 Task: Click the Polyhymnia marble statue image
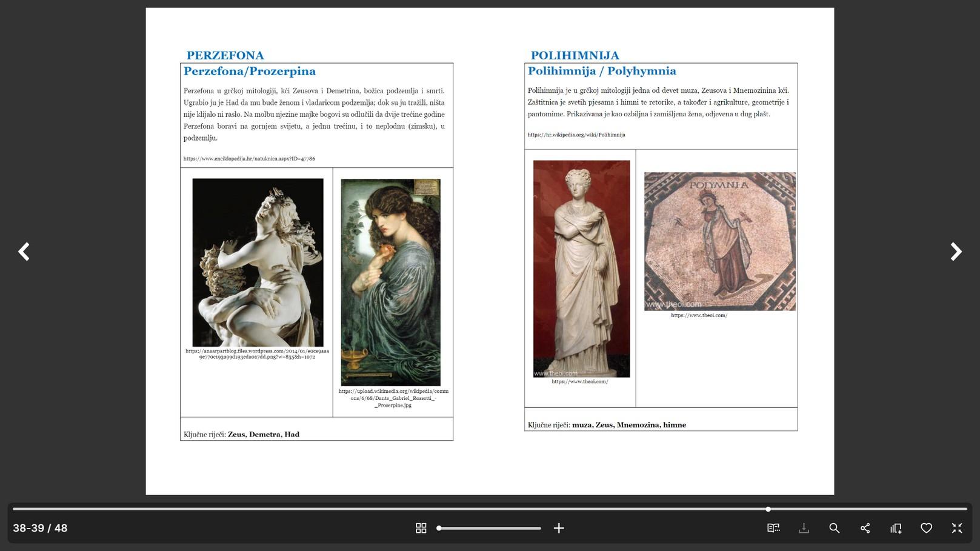point(581,269)
